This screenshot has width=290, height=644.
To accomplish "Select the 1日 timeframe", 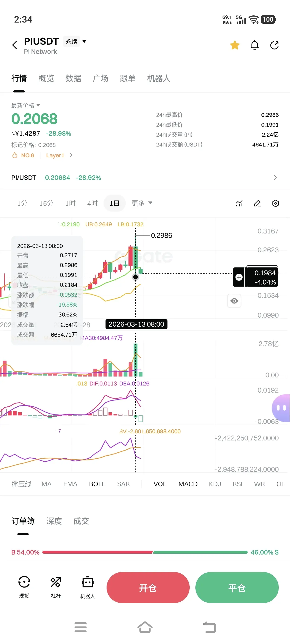I will [114, 203].
